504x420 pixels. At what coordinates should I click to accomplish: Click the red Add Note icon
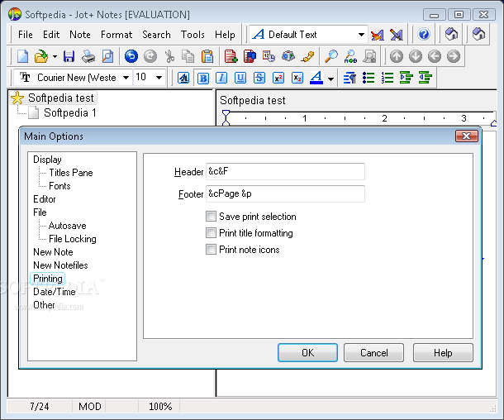click(x=231, y=56)
